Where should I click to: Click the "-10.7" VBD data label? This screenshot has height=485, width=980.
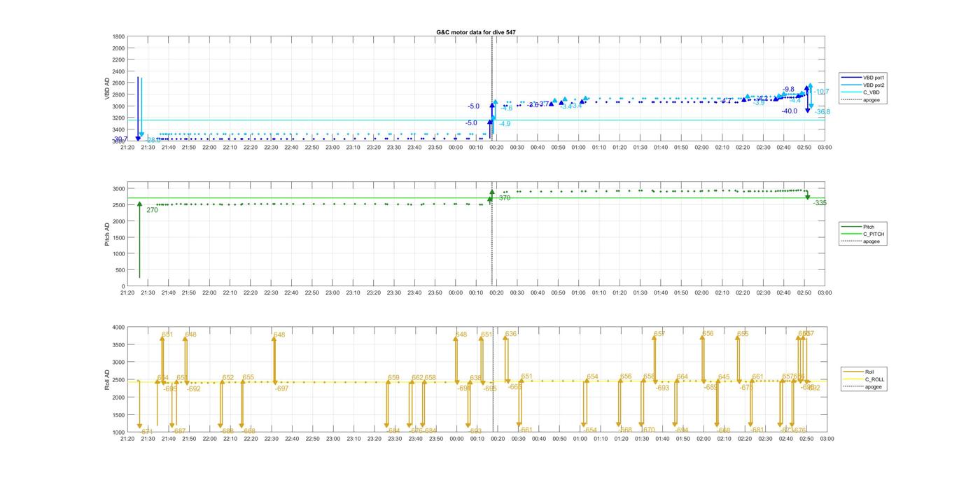click(821, 92)
